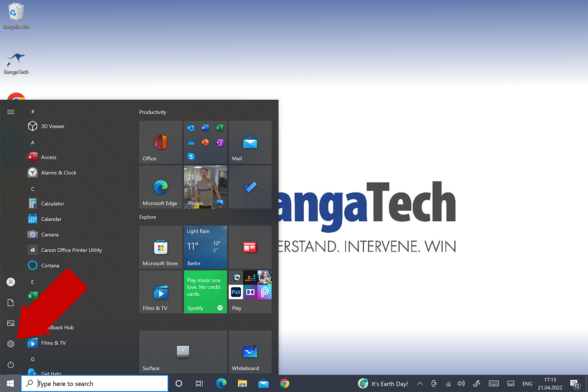Open the pen workspace tray icon
The image size is (588, 392).
[477, 383]
